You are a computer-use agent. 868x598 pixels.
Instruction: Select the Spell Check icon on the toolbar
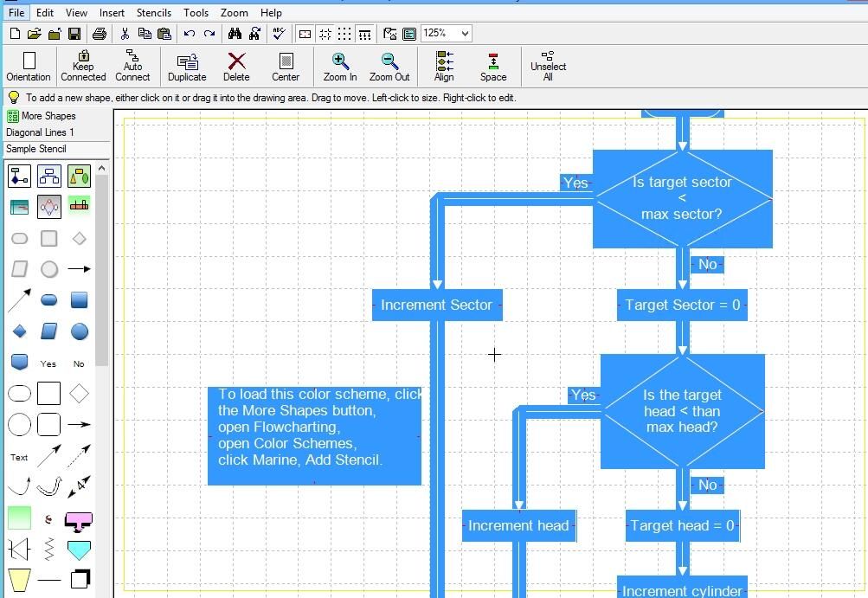point(279,34)
